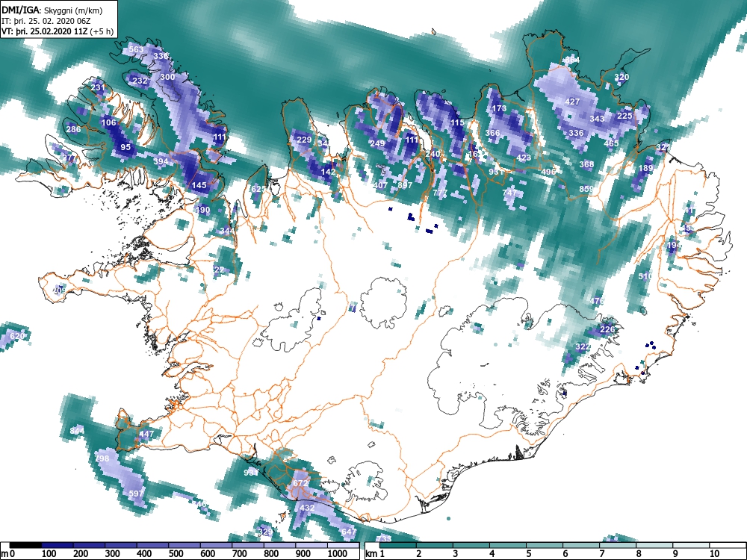
Task: Click visibility value '249' on map
Action: point(376,143)
